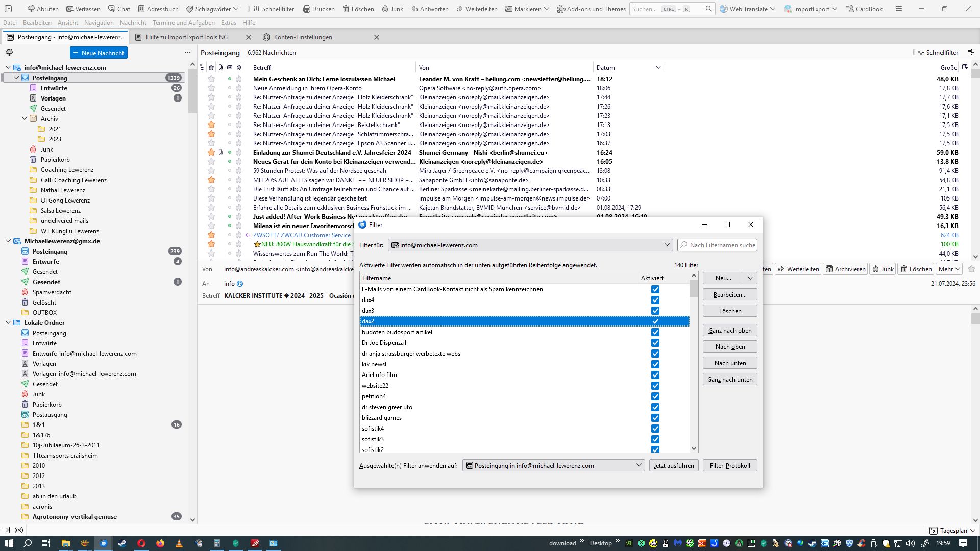Click the Firefox icon in taskbar
The image size is (980, 551).
[x=160, y=543]
